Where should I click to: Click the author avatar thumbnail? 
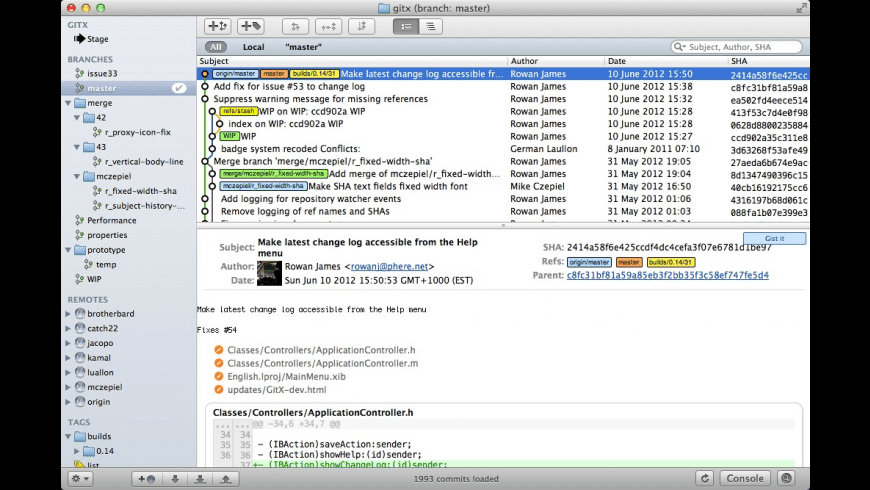[269, 274]
